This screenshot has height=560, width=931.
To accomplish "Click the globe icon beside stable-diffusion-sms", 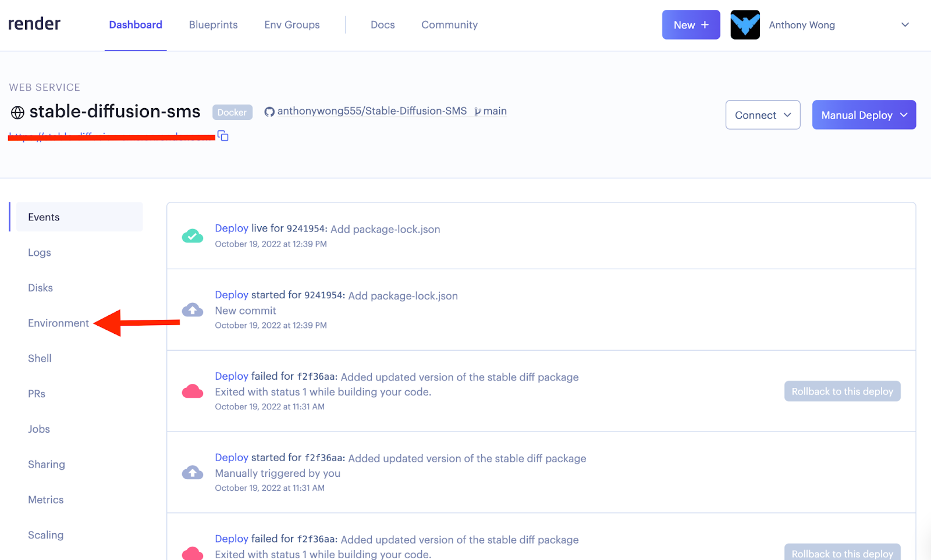I will tap(17, 112).
